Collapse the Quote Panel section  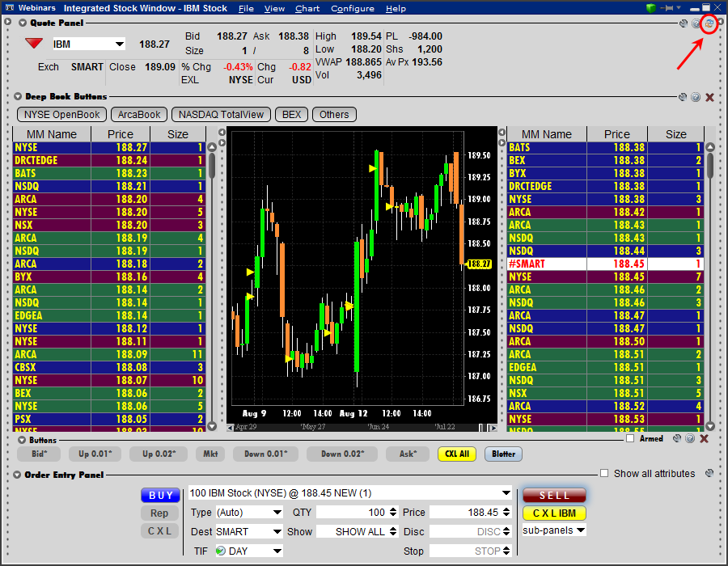23,23
